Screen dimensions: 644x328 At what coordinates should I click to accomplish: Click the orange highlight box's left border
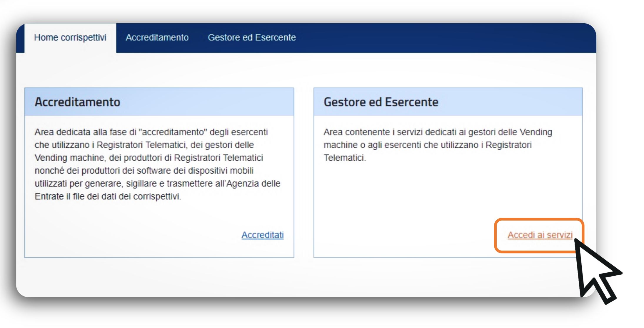[495, 236]
